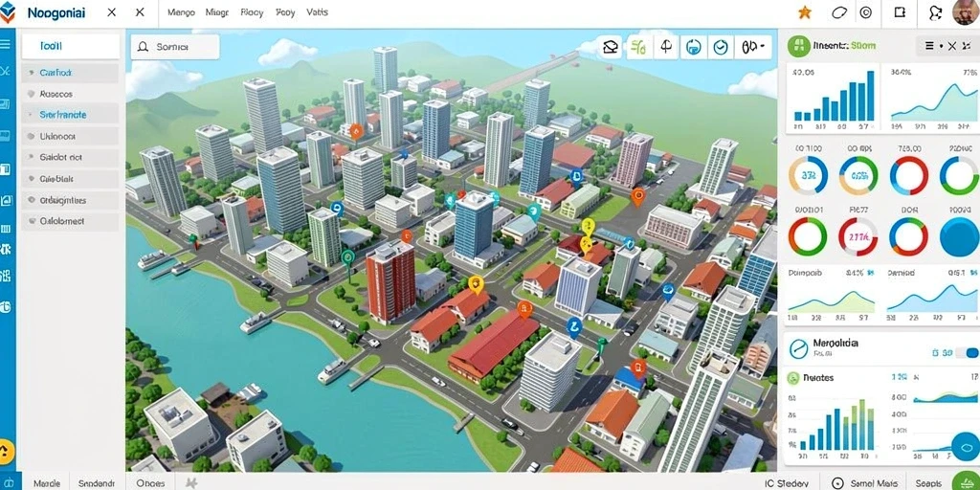The height and width of the screenshot is (490, 980).
Task: Click the blue clock icon in the map toolbar
Action: click(x=721, y=47)
